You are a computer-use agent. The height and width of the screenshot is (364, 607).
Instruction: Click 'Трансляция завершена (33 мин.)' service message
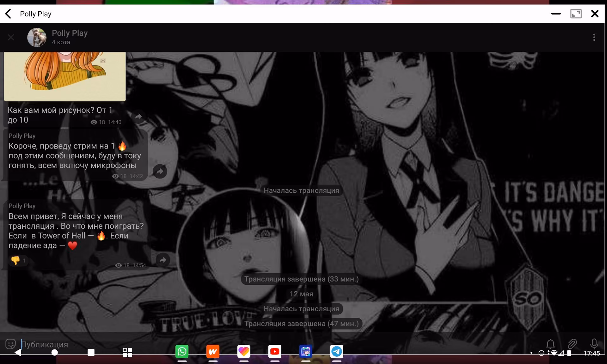coord(301,279)
